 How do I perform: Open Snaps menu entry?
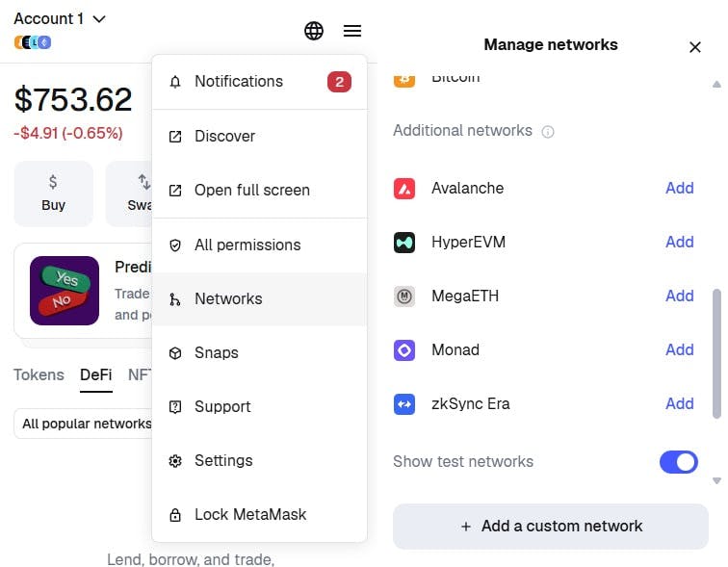click(260, 353)
